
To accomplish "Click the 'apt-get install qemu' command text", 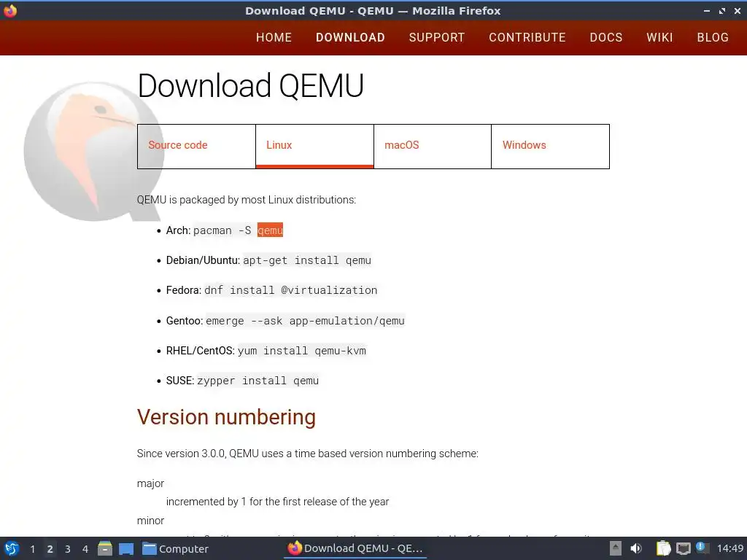I will (307, 260).
